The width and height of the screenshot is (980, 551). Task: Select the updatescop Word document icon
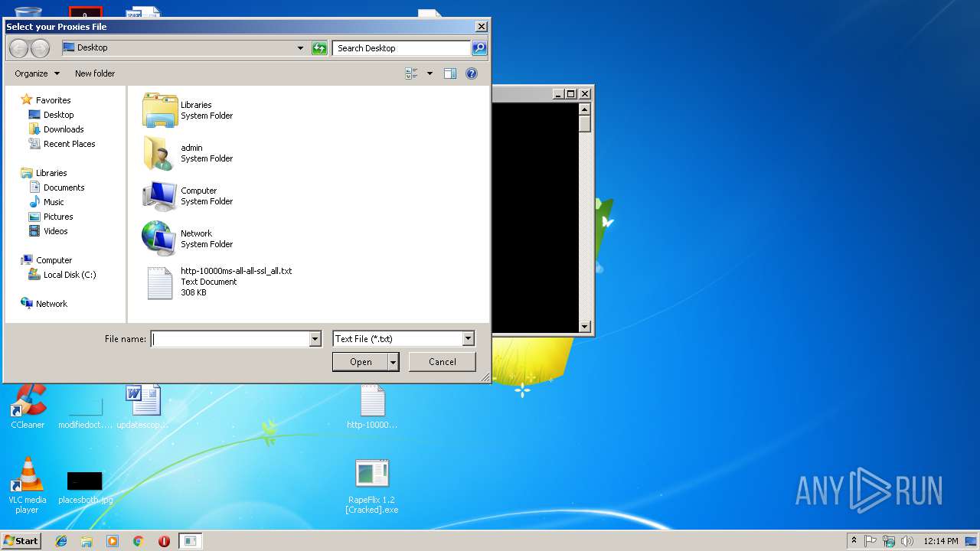point(143,406)
